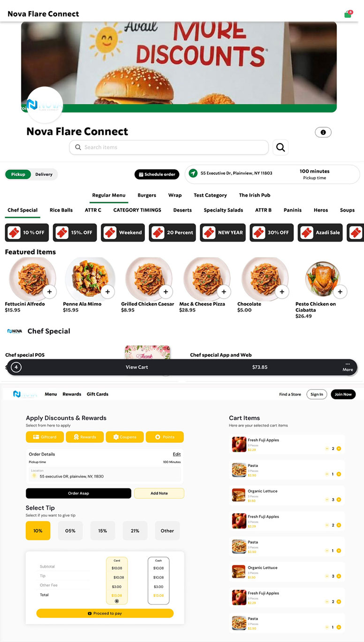Edit the Order Details section
Viewport: 364px width, 642px height.
pyautogui.click(x=176, y=454)
